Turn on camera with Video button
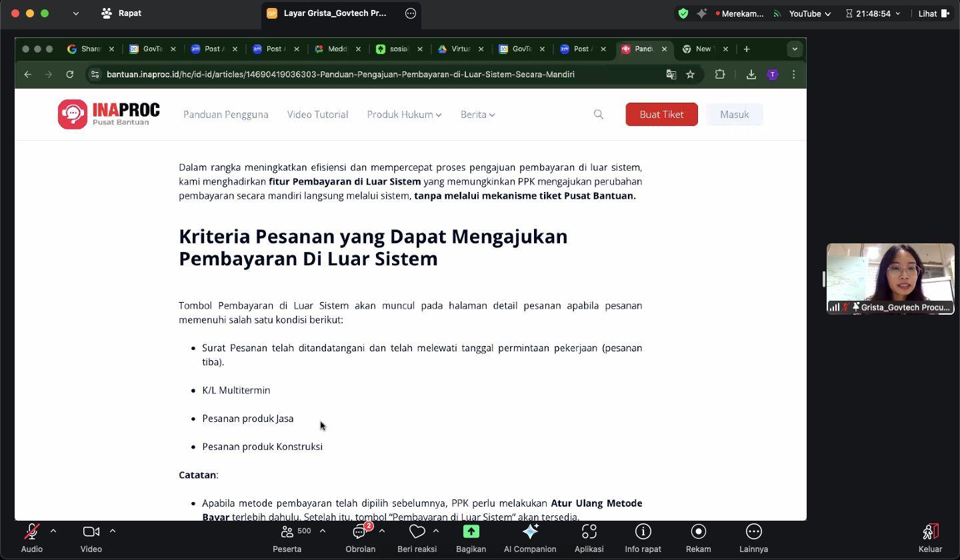The image size is (960, 560). (91, 532)
